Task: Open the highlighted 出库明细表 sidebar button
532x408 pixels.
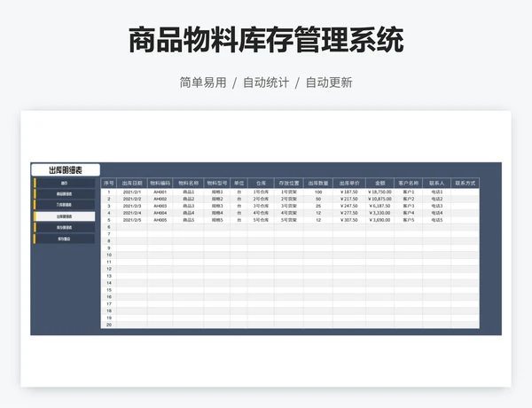Action: click(x=64, y=216)
